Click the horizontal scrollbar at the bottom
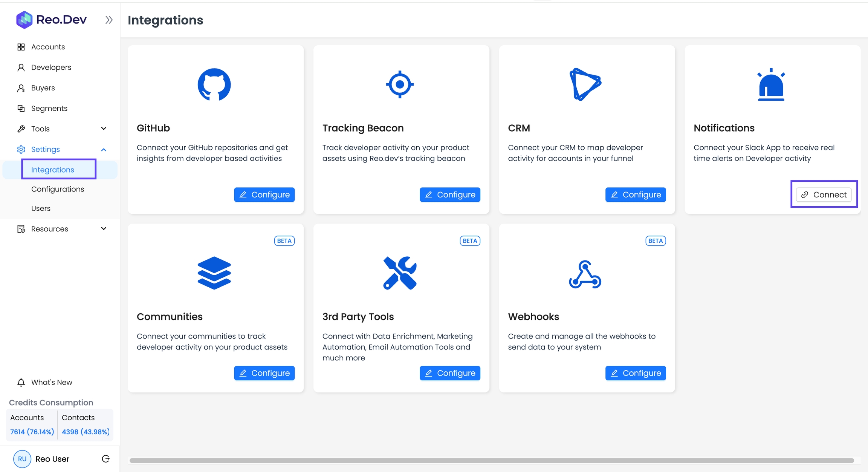Screen dimensions: 868x472 491,460
